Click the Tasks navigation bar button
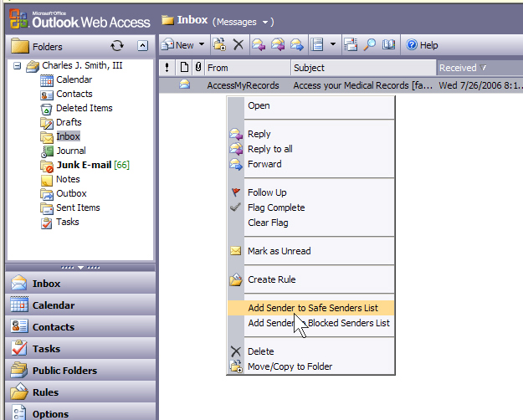 80,348
